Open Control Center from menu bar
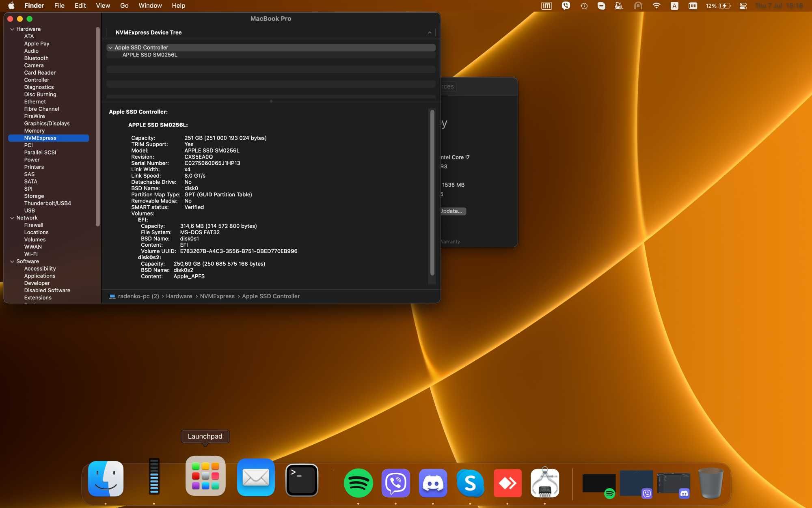Image resolution: width=812 pixels, height=508 pixels. tap(743, 6)
